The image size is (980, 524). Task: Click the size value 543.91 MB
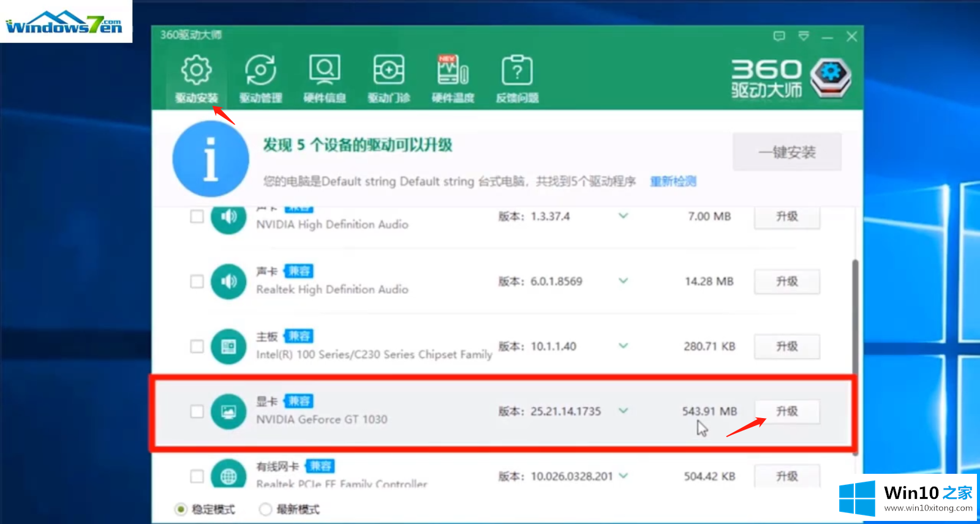click(709, 411)
